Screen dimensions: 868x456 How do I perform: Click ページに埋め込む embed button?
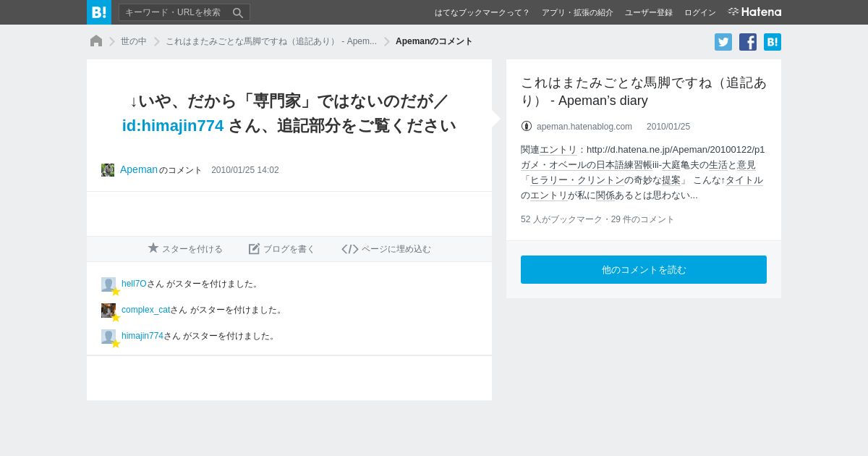(x=386, y=248)
